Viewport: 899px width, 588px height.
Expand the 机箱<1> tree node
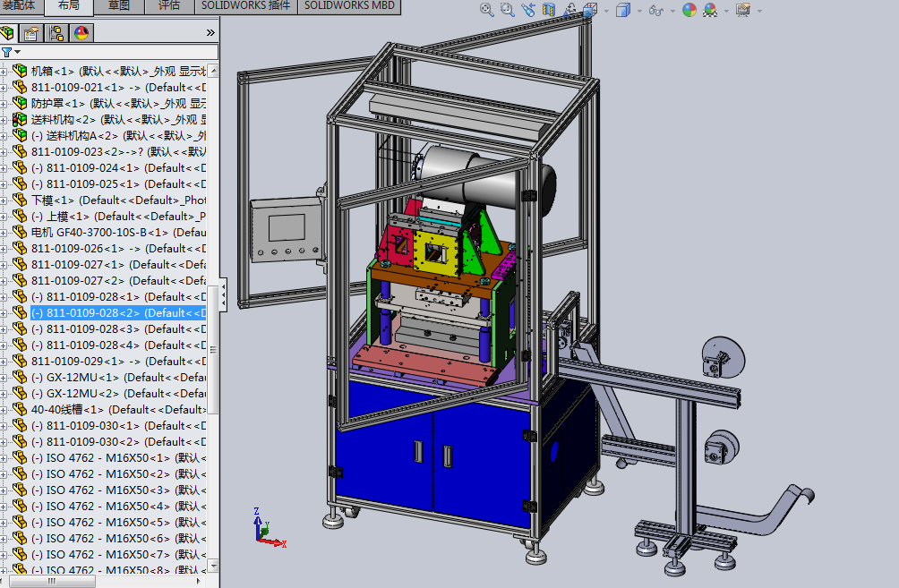click(4, 72)
